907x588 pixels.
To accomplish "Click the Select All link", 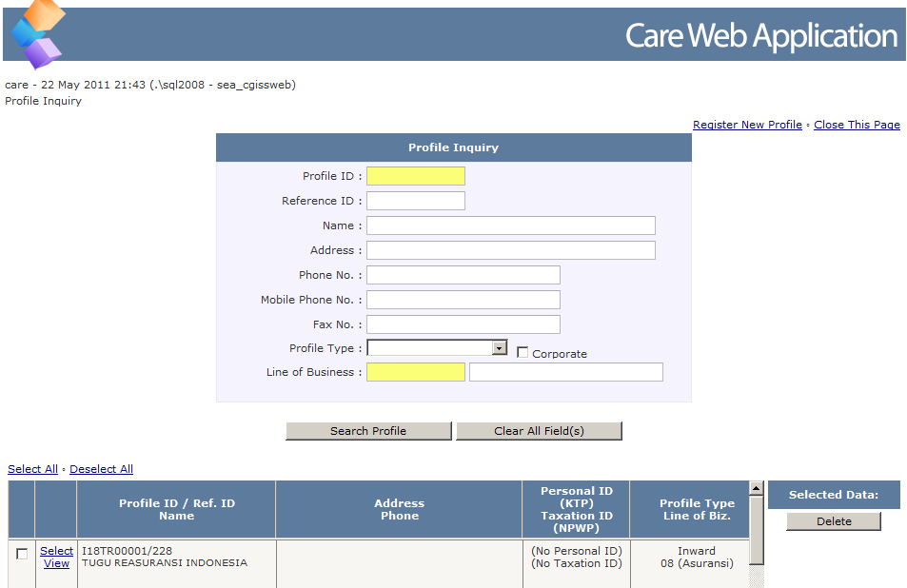I will click(32, 469).
